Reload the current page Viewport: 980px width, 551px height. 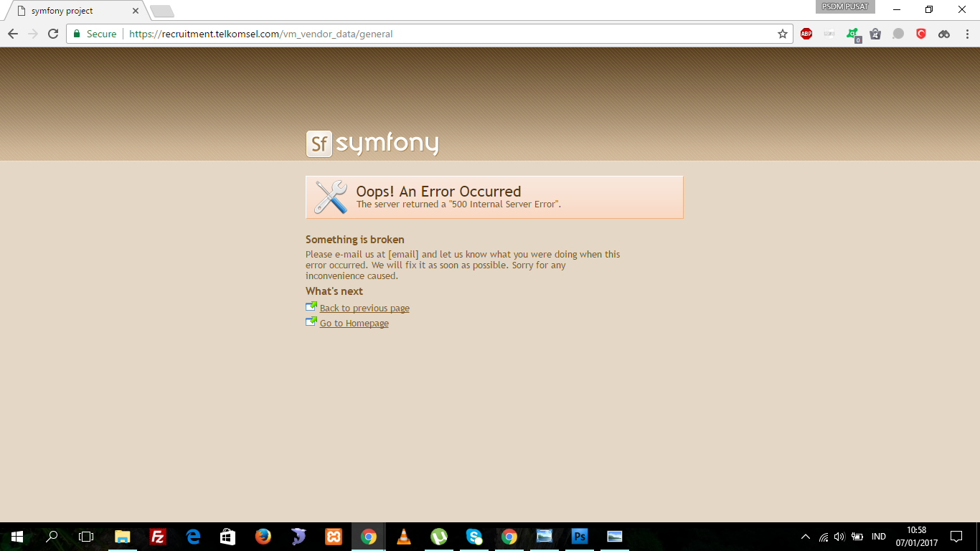pos(53,34)
